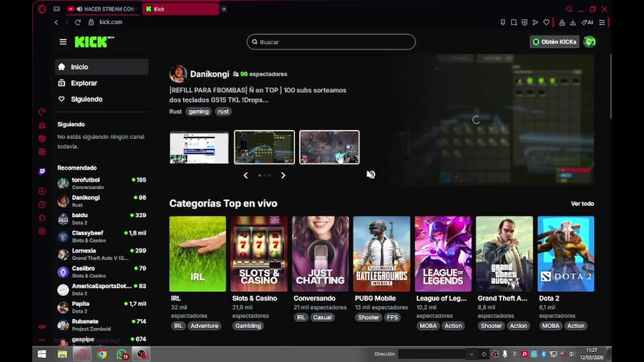
Task: Click the Rust category link under stream title
Action: [x=176, y=112]
